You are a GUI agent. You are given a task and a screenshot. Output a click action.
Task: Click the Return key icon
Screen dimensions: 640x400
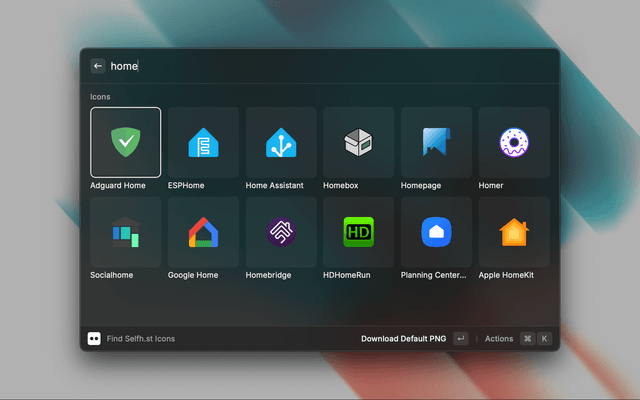point(460,339)
